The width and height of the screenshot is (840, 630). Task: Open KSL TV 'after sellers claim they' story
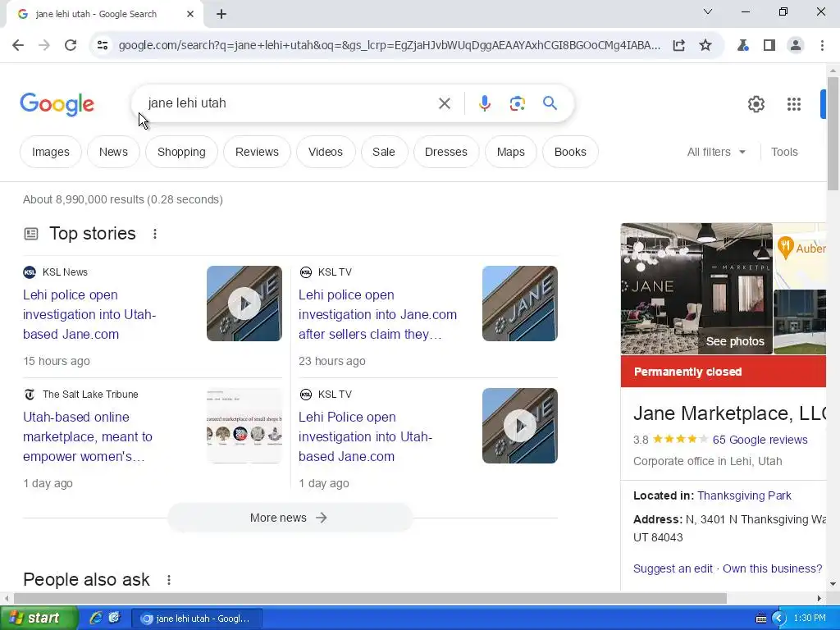(377, 314)
